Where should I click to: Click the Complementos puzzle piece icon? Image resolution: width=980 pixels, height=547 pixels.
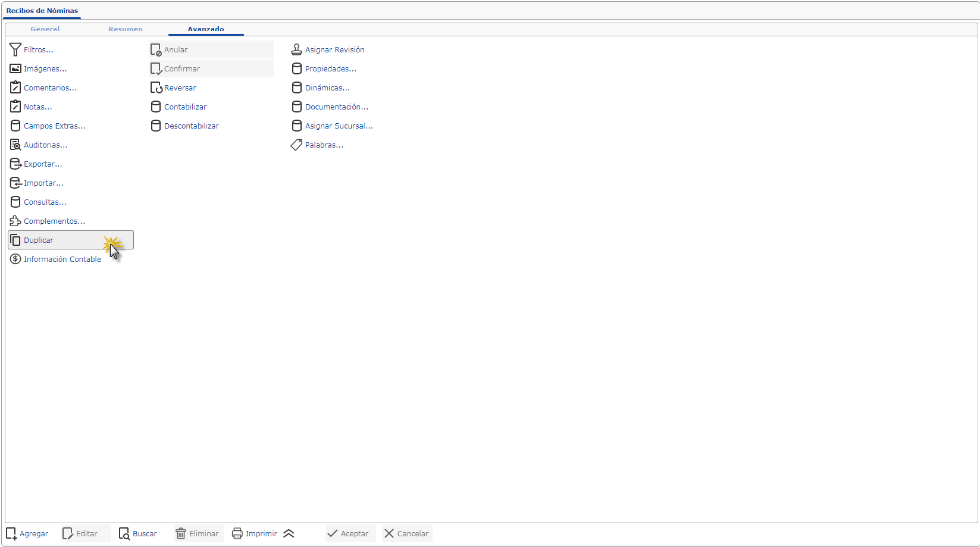point(15,221)
